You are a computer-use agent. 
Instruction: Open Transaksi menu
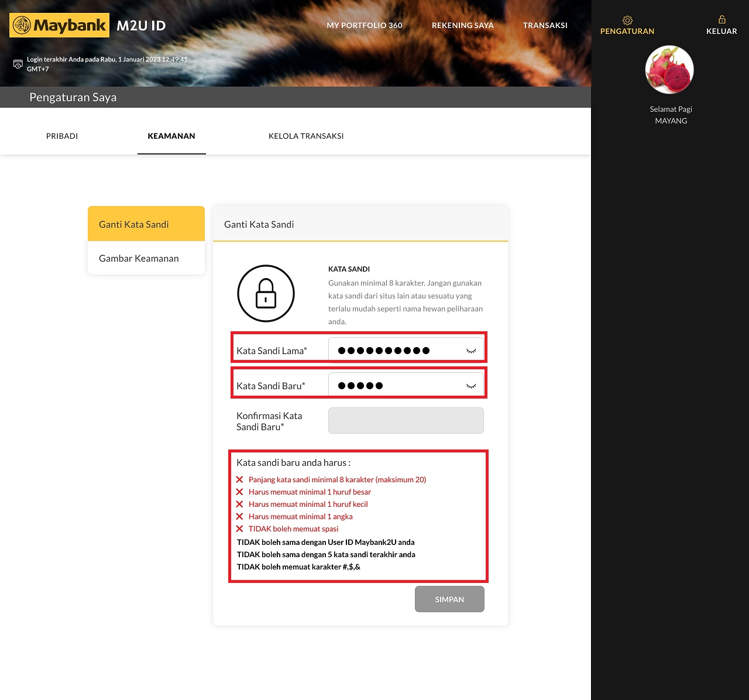click(x=545, y=25)
